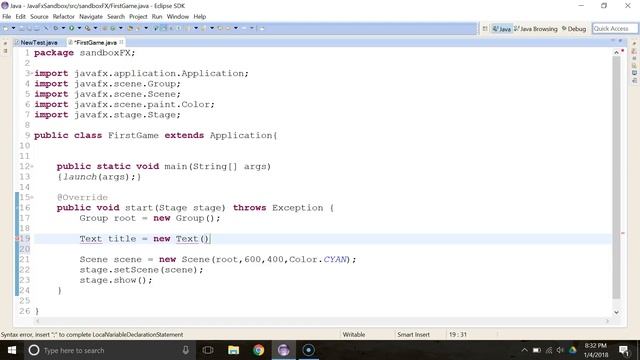The width and height of the screenshot is (640, 360).
Task: Click the editor vertical scrollbar thumb
Action: point(616,178)
